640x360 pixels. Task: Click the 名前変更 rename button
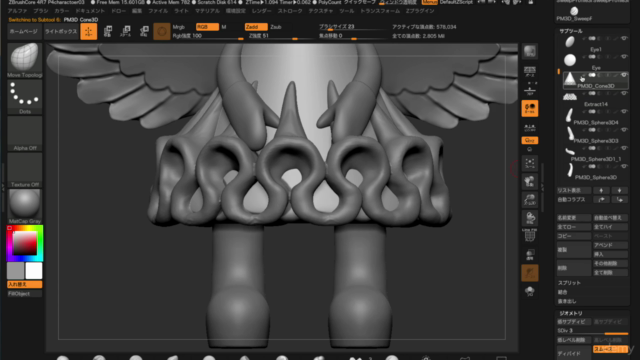[574, 218]
